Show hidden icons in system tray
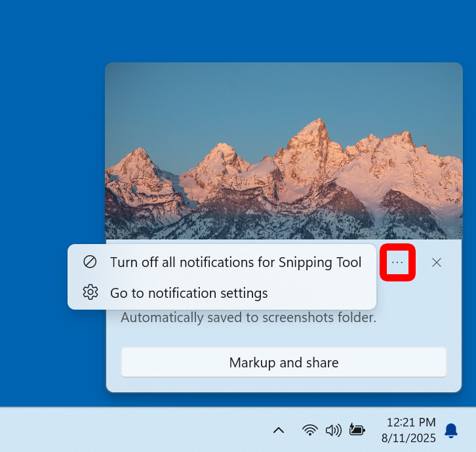Screen dimensions: 476x452 pyautogui.click(x=279, y=430)
